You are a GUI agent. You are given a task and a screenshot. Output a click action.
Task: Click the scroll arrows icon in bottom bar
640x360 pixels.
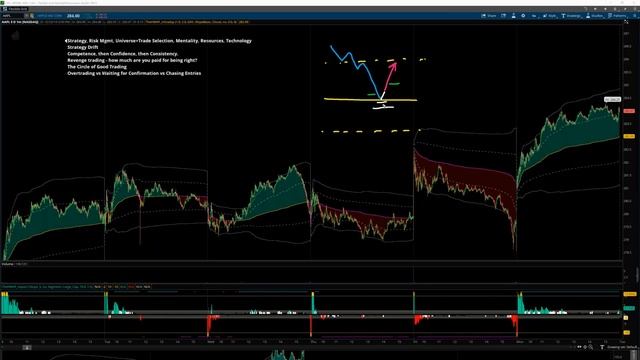click(x=579, y=347)
